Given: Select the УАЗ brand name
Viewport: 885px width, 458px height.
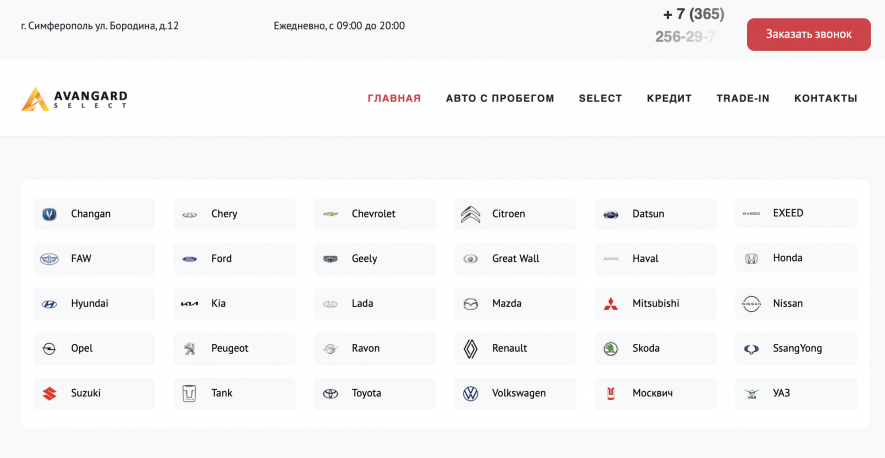Looking at the screenshot, I should (782, 393).
